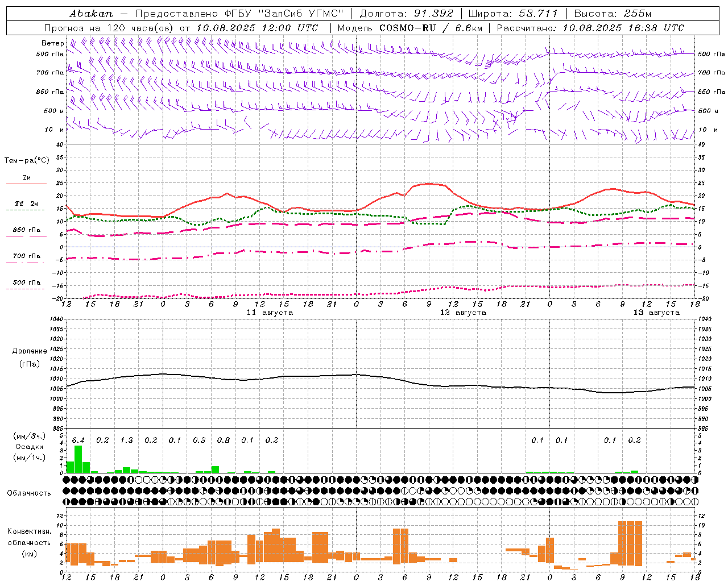The width and height of the screenshot is (728, 582).
Task: Click the date label "11 августа"
Action: pos(270,313)
